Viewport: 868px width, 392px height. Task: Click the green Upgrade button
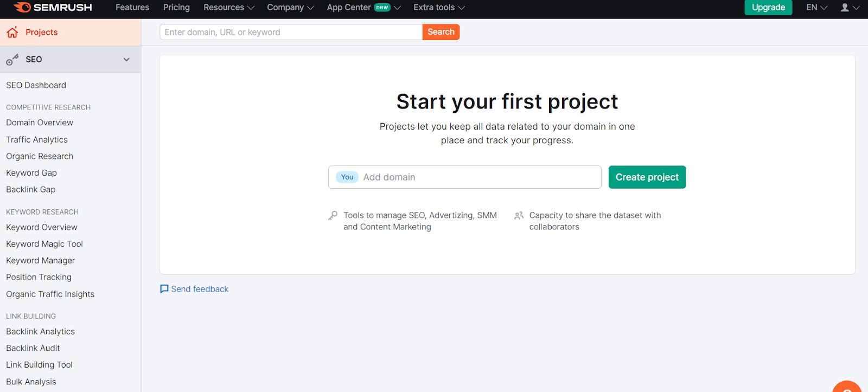(768, 8)
